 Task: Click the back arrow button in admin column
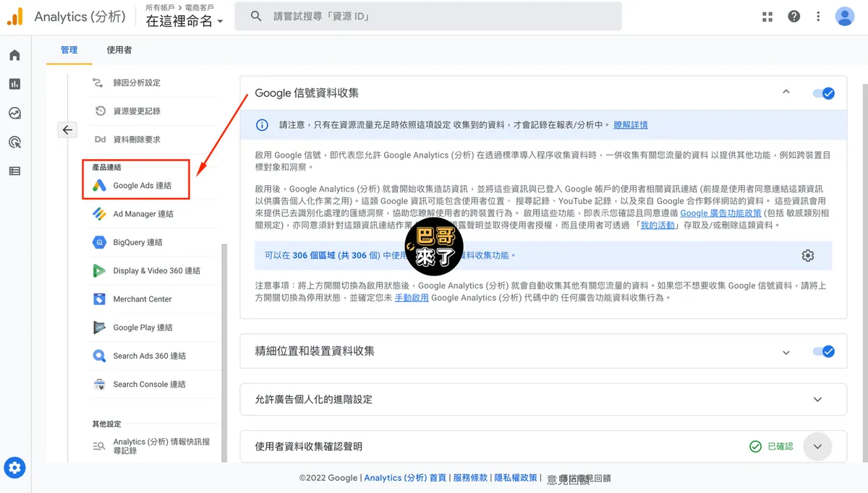tap(67, 130)
